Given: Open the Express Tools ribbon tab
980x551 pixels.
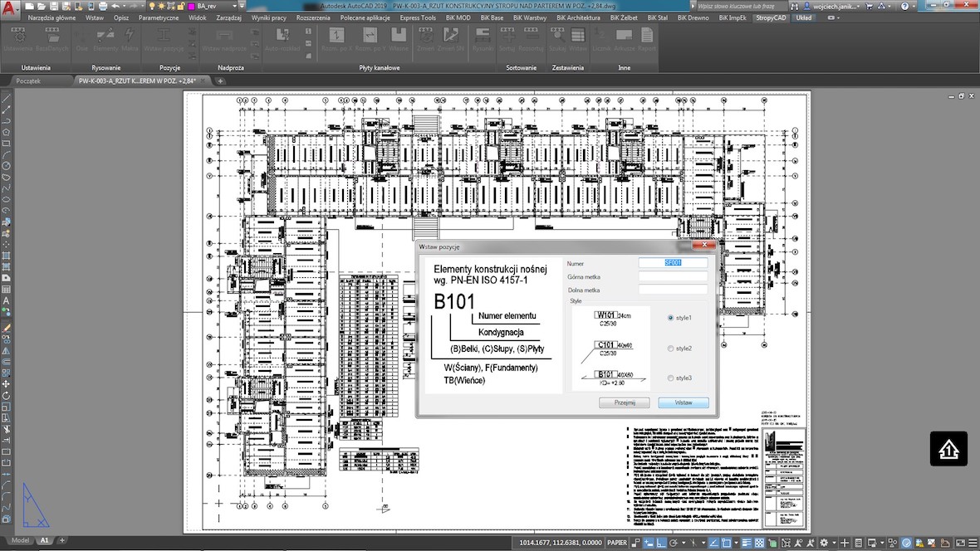Looking at the screenshot, I should pos(418,18).
